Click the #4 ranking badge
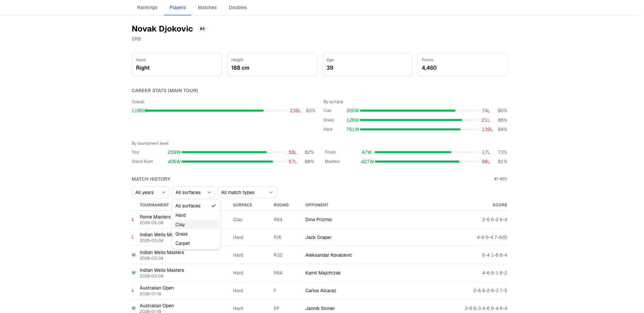This screenshot has width=644, height=313. [x=202, y=29]
